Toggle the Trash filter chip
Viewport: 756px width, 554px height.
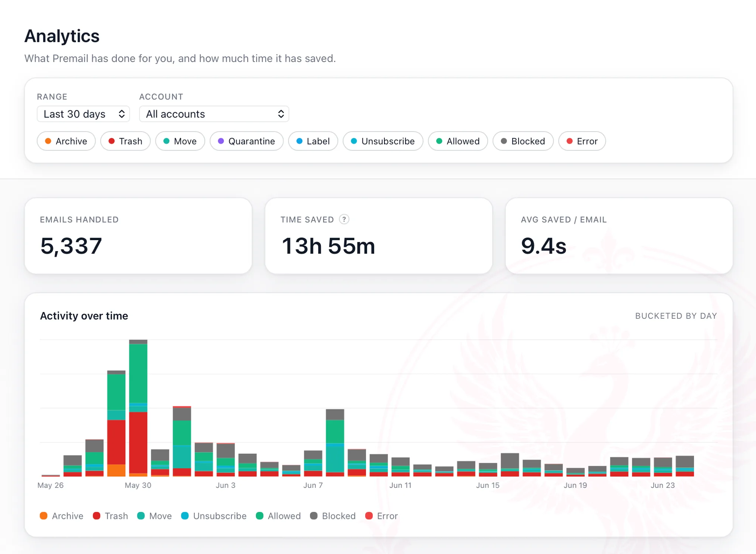[x=125, y=141]
